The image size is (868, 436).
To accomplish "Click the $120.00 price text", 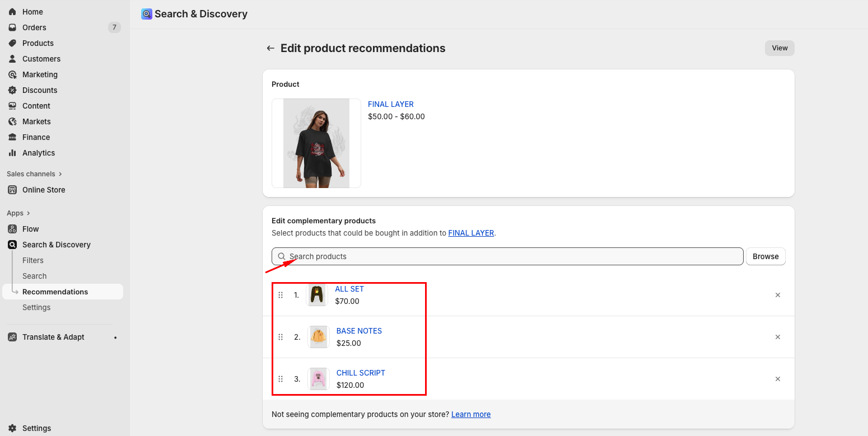I will point(350,385).
